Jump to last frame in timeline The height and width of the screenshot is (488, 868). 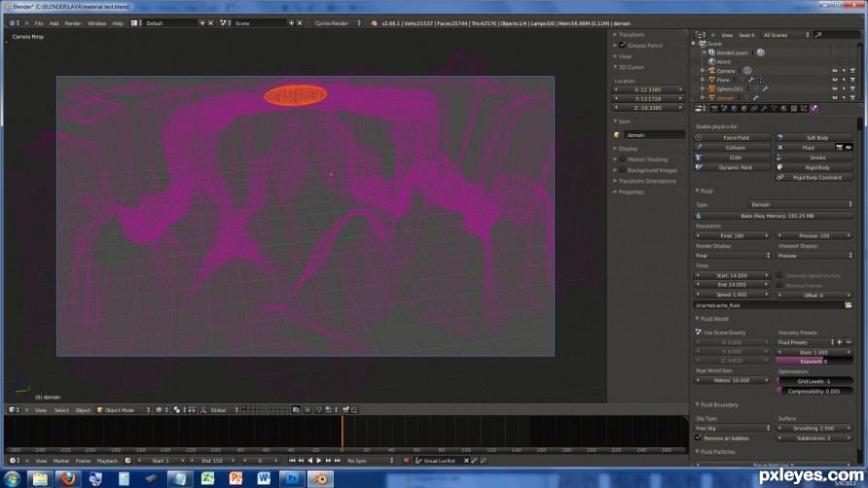[337, 461]
